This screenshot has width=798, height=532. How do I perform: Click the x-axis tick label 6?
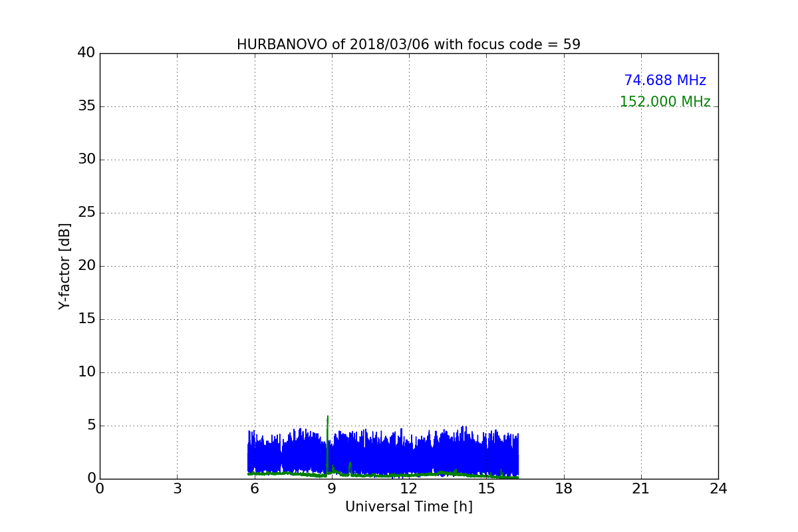click(254, 489)
